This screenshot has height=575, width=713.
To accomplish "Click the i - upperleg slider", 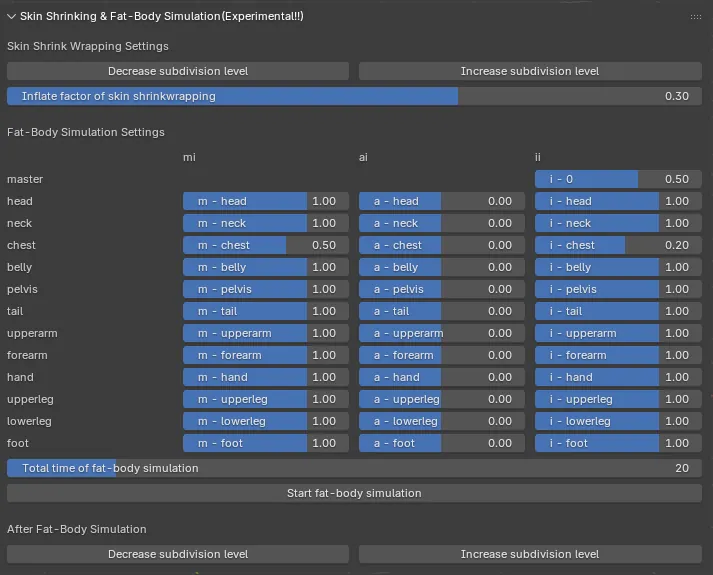I will point(618,399).
